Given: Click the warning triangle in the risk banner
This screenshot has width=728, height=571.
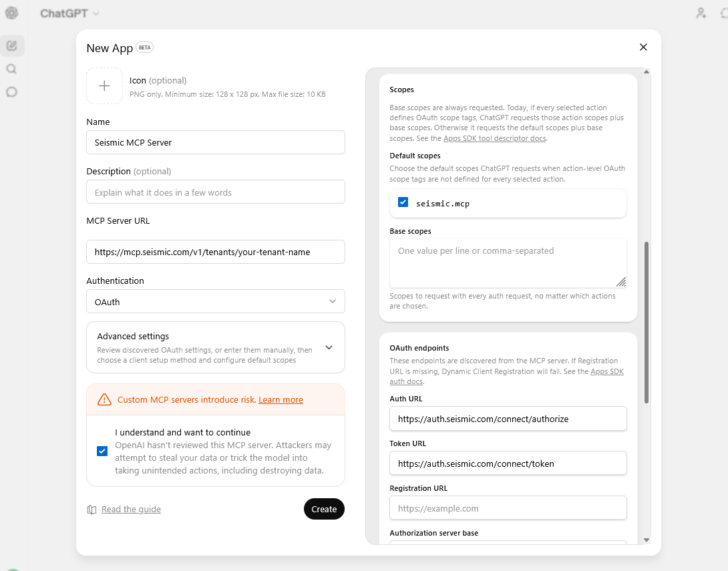Looking at the screenshot, I should coord(104,399).
